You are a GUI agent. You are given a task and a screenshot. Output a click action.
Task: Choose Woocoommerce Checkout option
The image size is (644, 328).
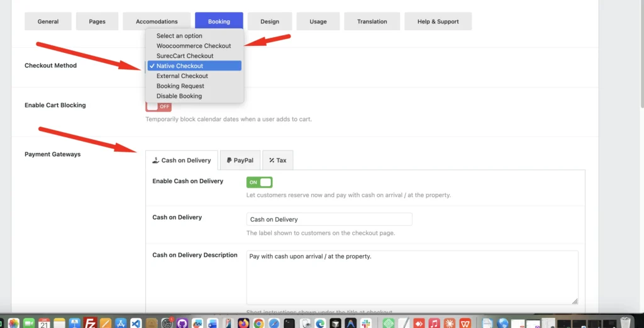[x=194, y=45]
